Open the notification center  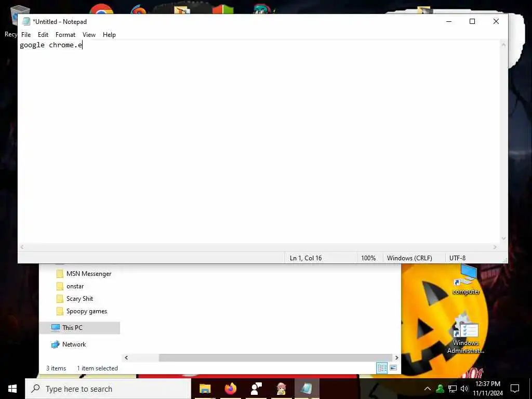tap(515, 389)
